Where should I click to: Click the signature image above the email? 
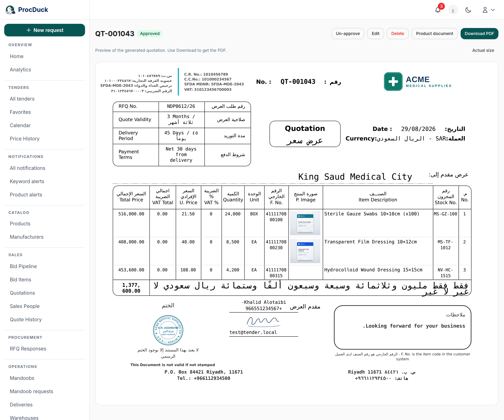[263, 321]
